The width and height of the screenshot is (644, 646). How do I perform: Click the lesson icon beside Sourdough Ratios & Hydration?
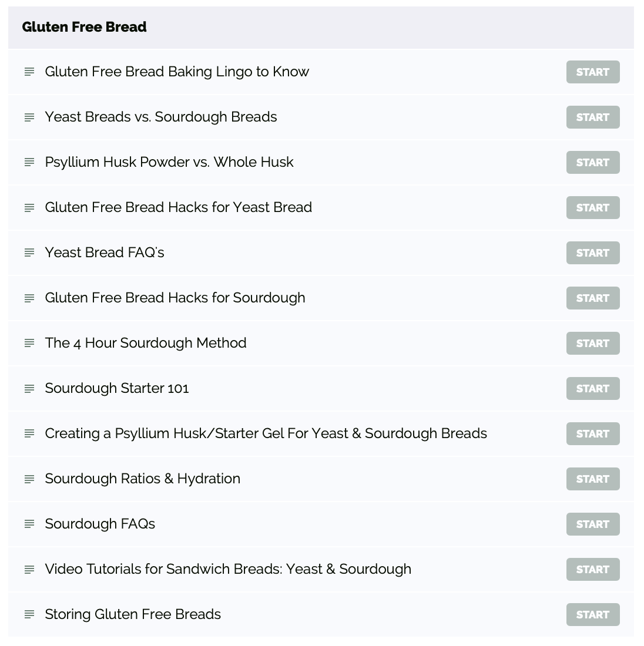[x=29, y=479]
